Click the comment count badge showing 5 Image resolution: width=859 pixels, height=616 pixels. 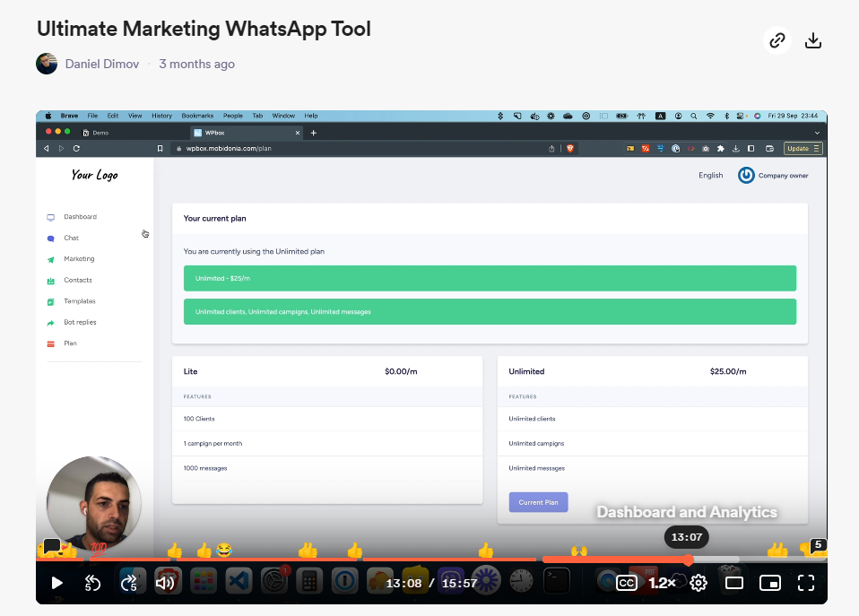coord(818,544)
